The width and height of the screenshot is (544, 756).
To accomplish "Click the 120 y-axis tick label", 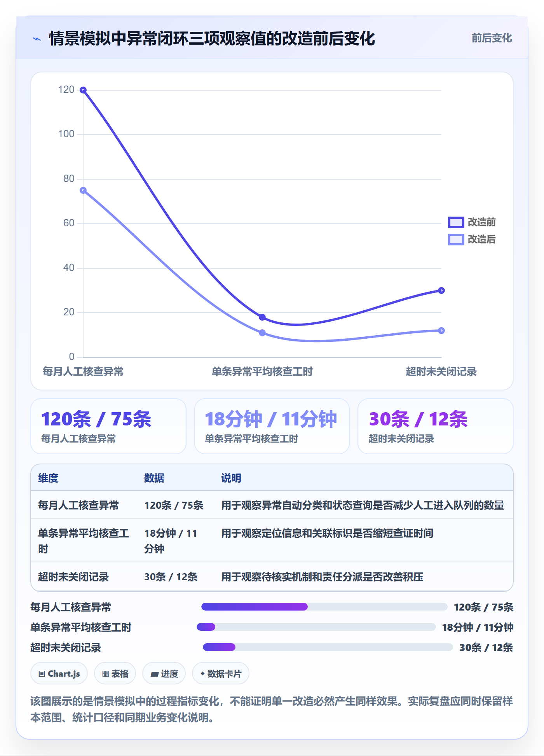I will 66,90.
